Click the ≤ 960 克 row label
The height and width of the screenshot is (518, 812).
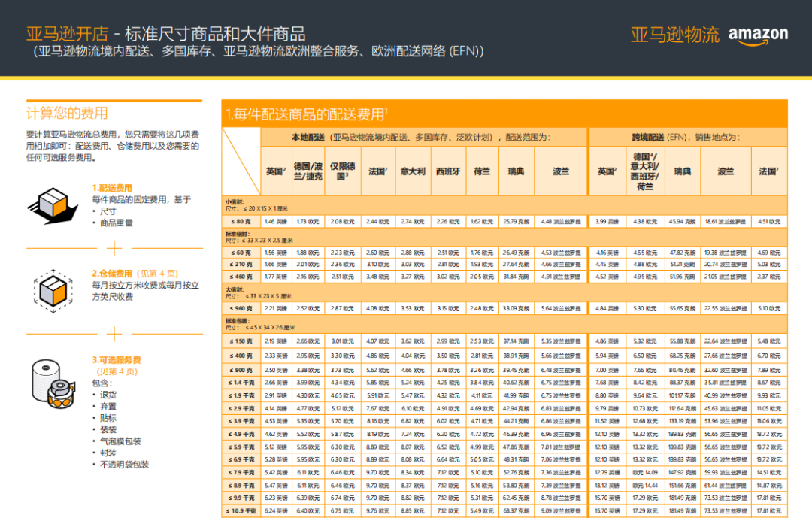(241, 309)
